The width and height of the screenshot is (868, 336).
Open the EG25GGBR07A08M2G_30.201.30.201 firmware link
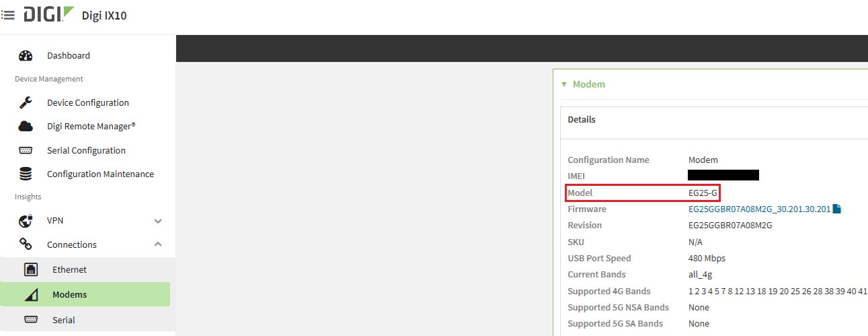click(759, 209)
